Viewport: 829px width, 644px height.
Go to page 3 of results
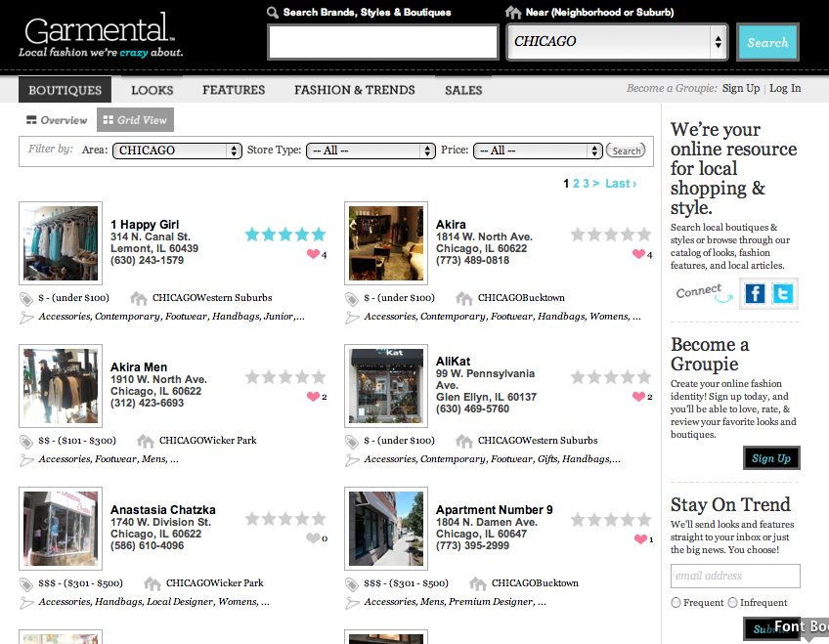coord(586,184)
